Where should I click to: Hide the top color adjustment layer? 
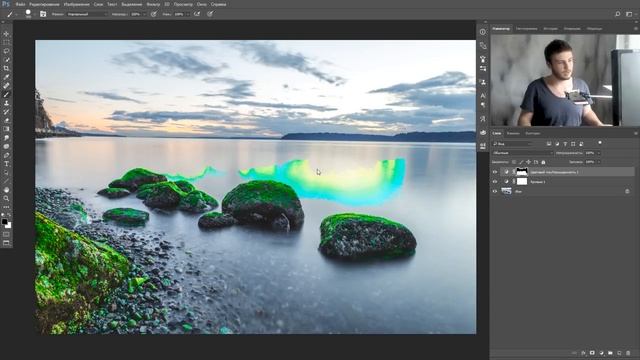pos(495,172)
